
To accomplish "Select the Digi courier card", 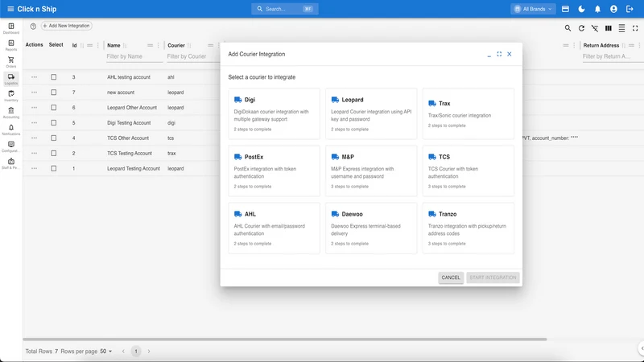I will coord(274,113).
